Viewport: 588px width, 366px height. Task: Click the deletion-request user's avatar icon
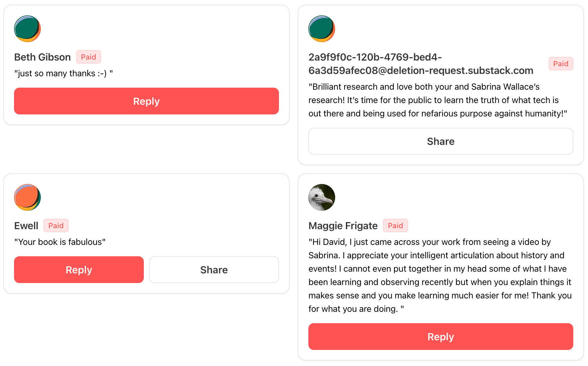click(321, 29)
